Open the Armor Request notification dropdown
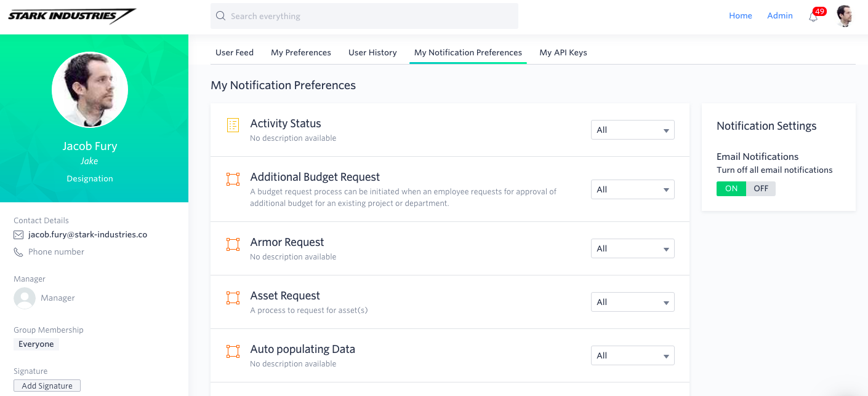The image size is (868, 396). pos(633,248)
